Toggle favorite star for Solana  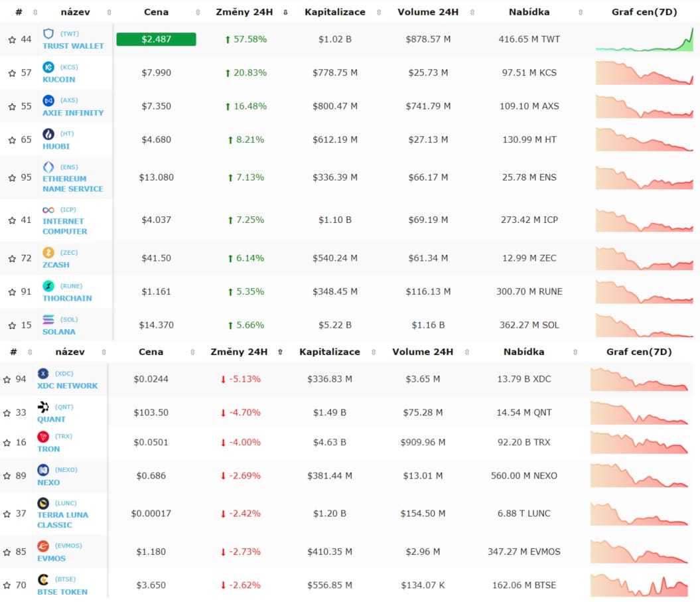[12, 326]
